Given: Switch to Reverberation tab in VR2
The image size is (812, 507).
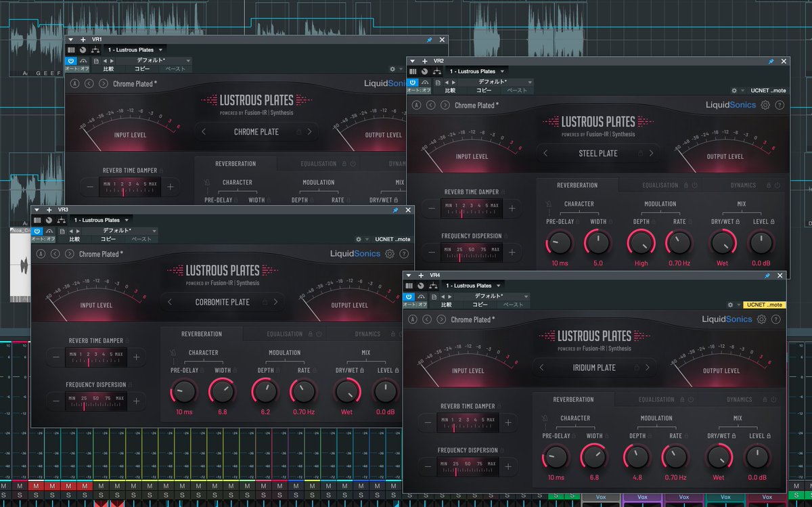Looking at the screenshot, I should 577,185.
